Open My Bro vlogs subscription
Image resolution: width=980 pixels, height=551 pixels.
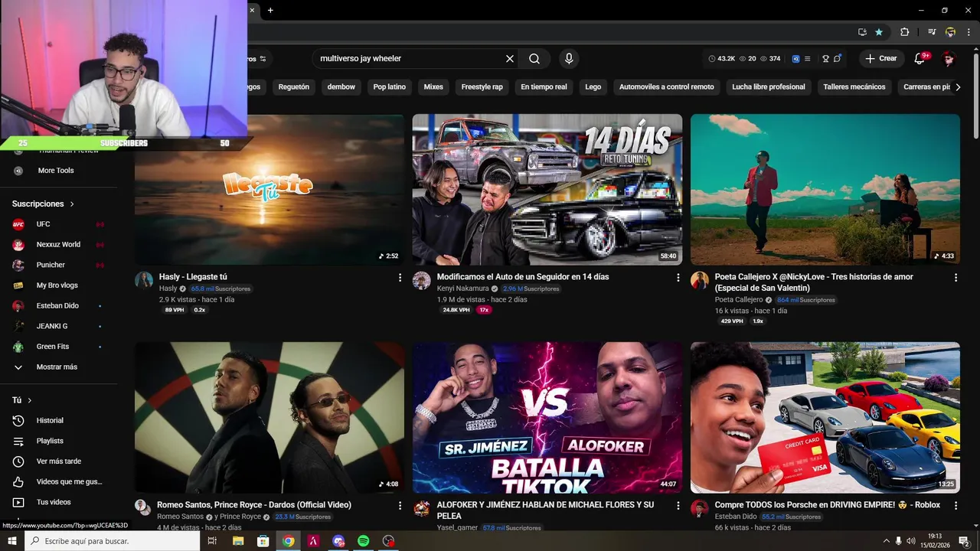point(58,285)
